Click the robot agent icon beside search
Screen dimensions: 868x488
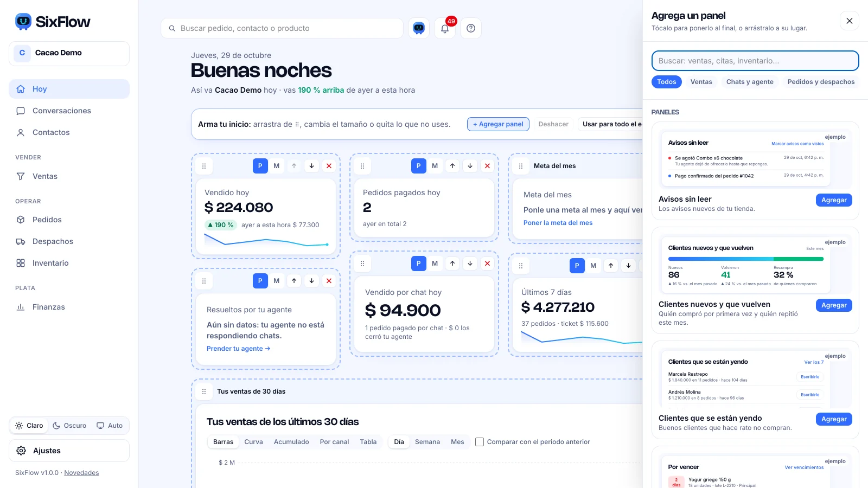pyautogui.click(x=419, y=28)
